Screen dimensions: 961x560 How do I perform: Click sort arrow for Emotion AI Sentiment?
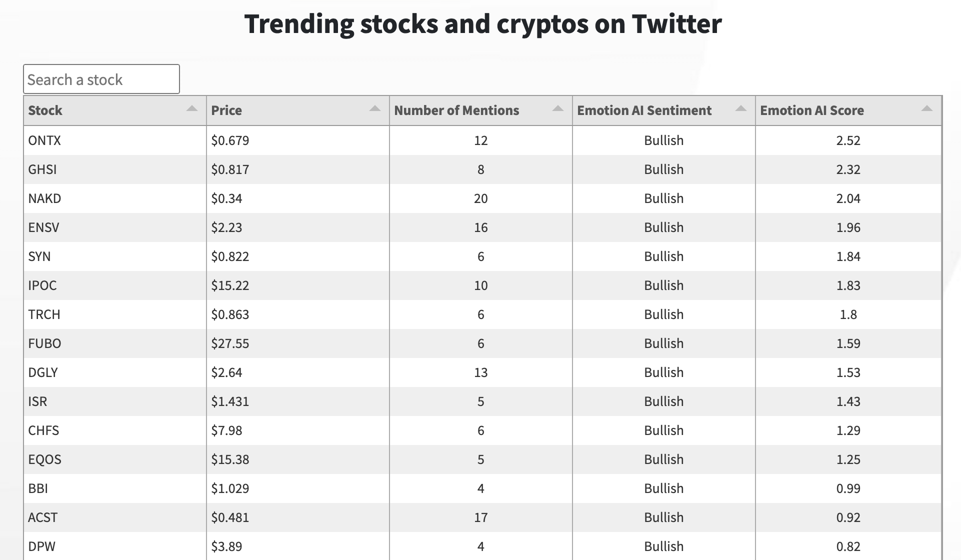click(x=741, y=108)
